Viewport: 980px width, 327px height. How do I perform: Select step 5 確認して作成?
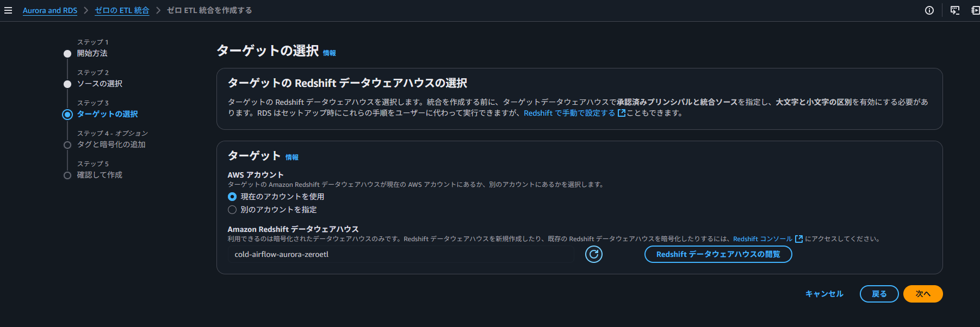click(100, 175)
